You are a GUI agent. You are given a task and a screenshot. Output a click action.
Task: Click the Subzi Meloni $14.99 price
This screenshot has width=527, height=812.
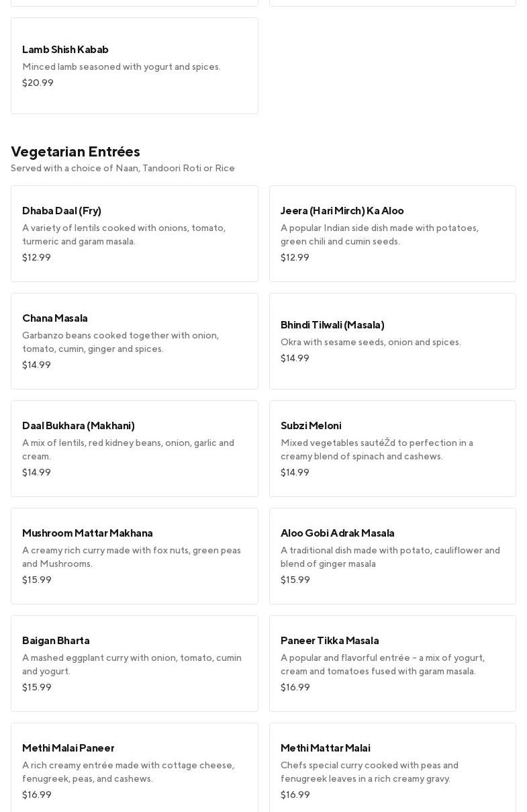coord(295,473)
